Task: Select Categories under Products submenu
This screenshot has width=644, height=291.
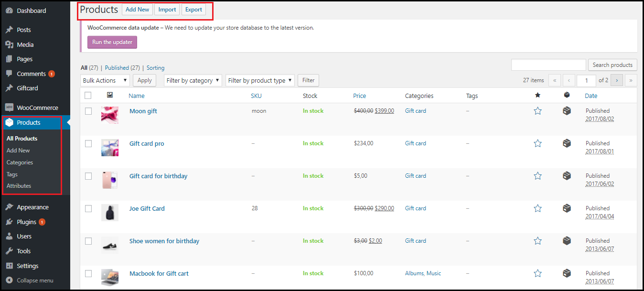Action: click(x=20, y=162)
